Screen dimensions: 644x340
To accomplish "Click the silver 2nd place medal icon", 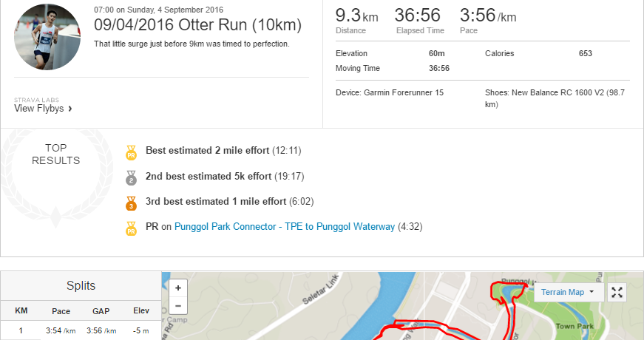I will click(x=131, y=178).
